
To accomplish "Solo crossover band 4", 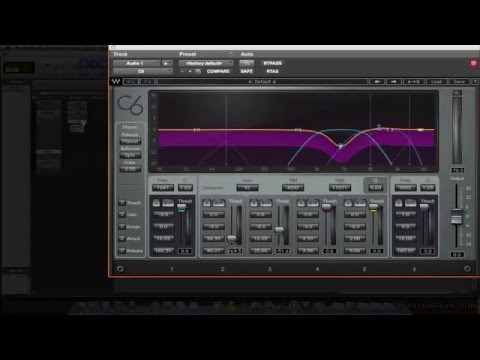I will (301, 203).
